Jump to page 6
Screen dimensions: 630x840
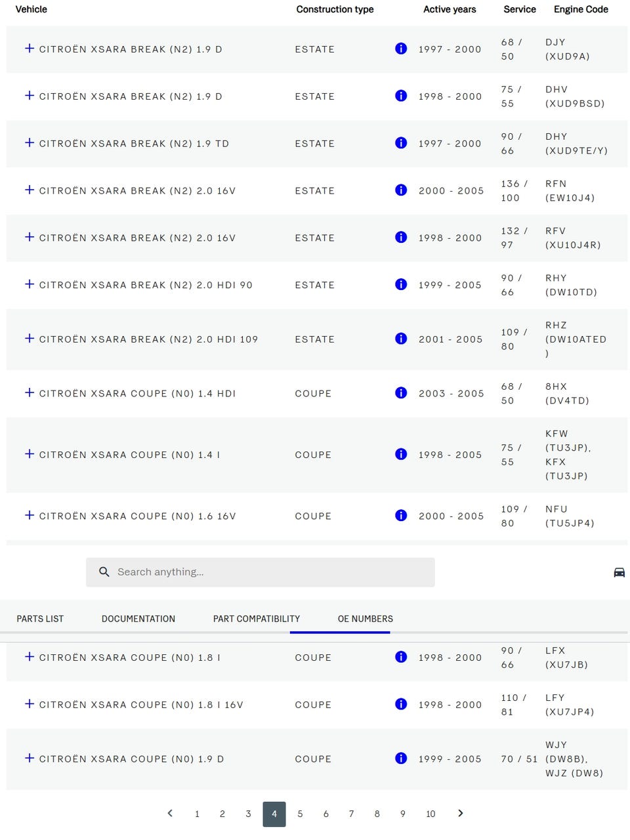[x=325, y=814]
